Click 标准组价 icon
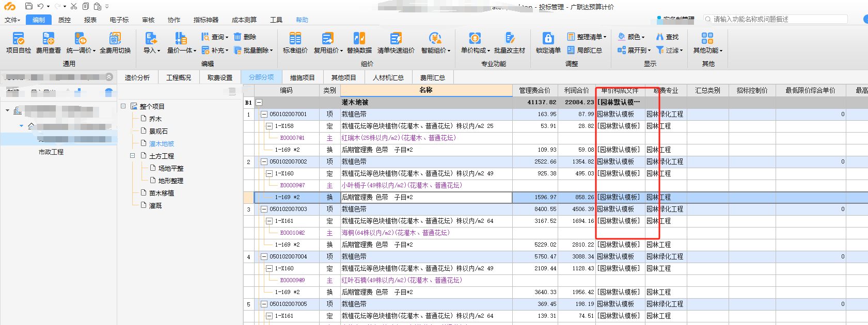Image resolution: width=868 pixels, height=325 pixels. point(295,39)
